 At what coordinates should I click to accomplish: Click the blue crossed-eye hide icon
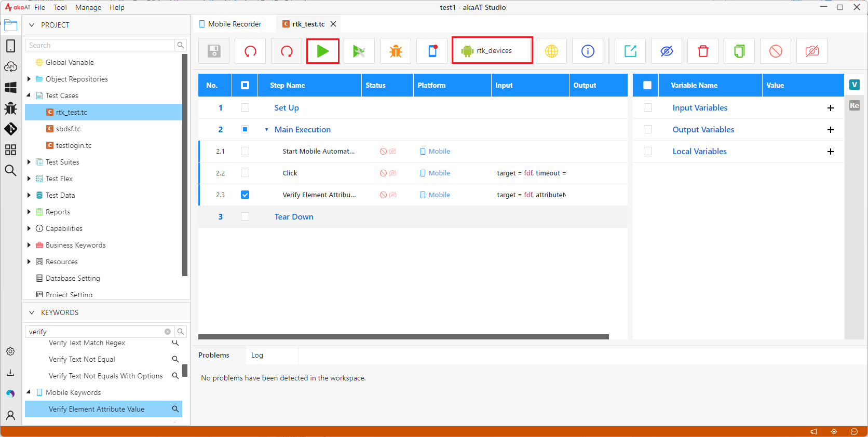(667, 51)
